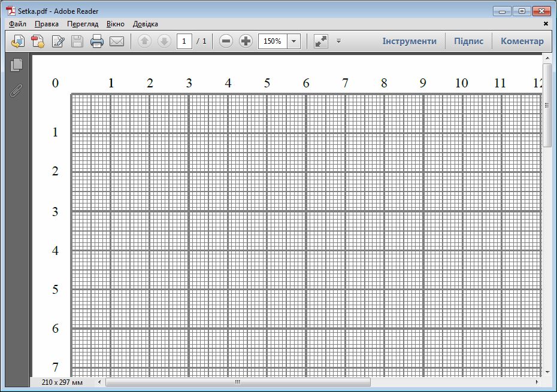Click the horizontal scrollbar thumb
The width and height of the screenshot is (557, 392).
click(x=238, y=382)
